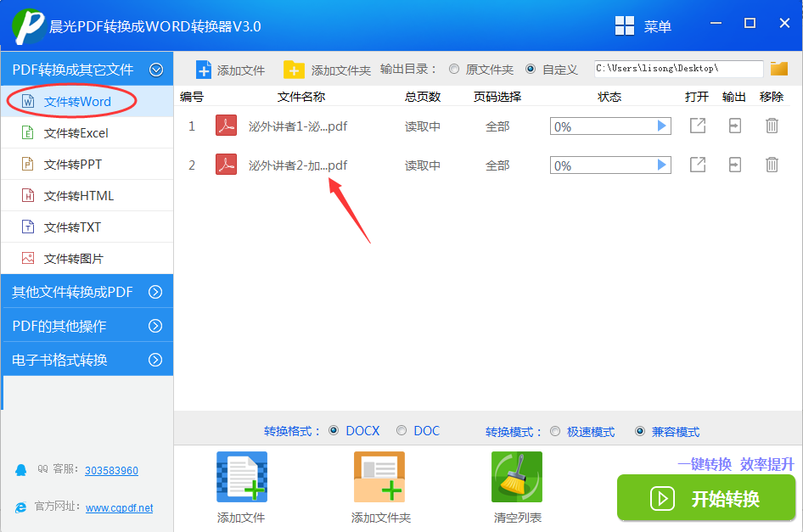The image size is (803, 532).
Task: Select 文件转HTML conversion option
Action: coord(87,196)
